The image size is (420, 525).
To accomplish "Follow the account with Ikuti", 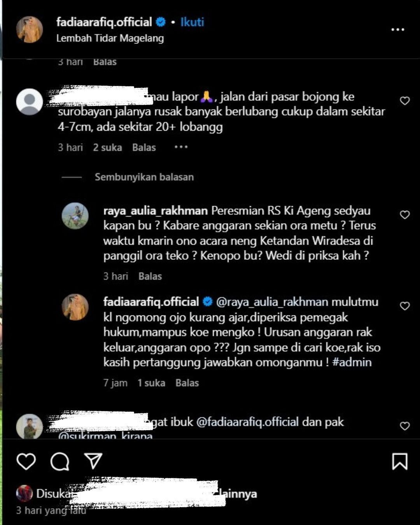I will (192, 22).
